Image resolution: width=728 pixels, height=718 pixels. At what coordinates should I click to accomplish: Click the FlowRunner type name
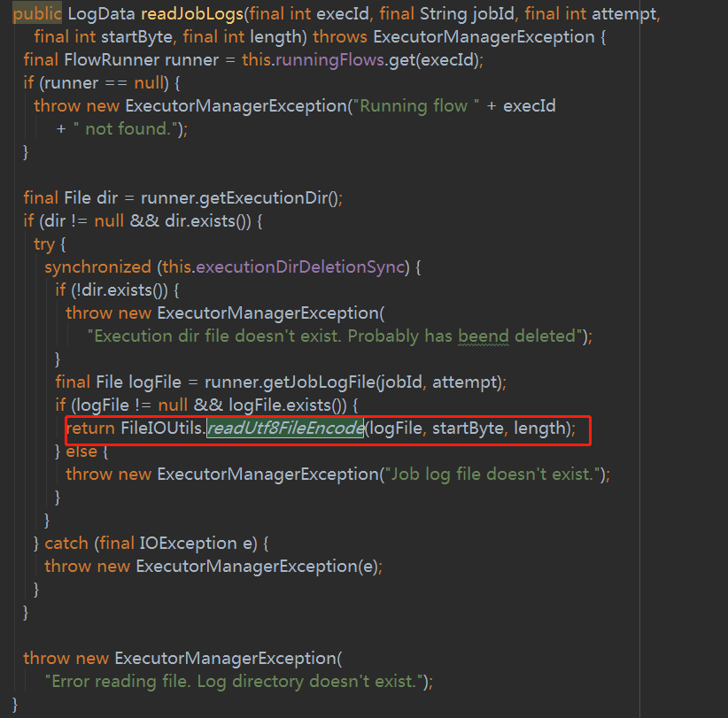tap(112, 60)
